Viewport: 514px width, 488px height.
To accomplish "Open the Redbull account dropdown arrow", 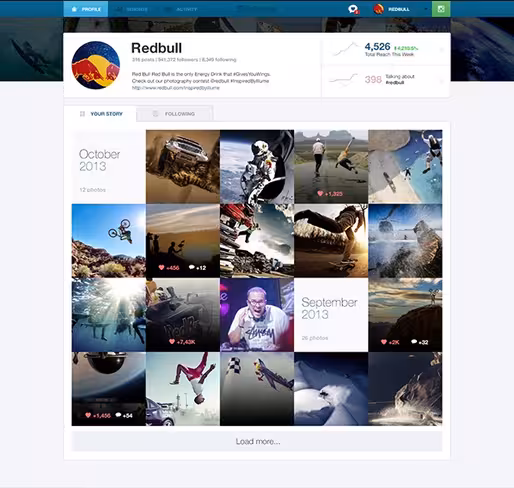I will point(425,9).
